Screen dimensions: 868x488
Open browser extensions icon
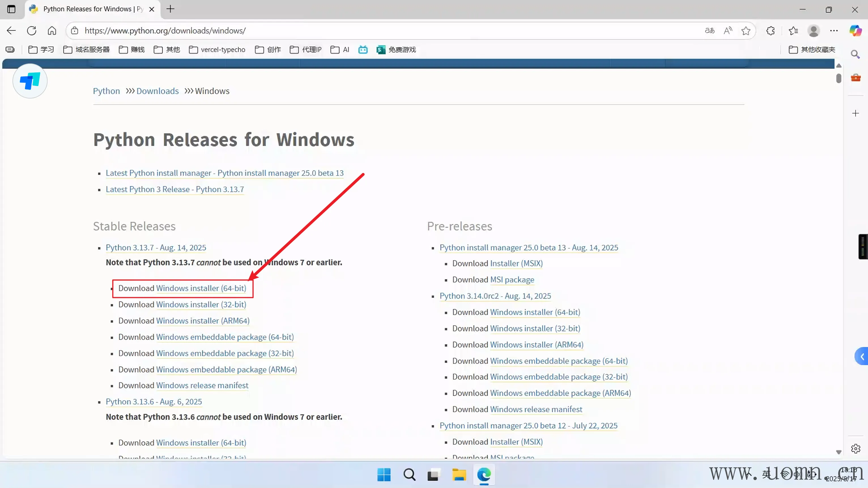click(771, 31)
